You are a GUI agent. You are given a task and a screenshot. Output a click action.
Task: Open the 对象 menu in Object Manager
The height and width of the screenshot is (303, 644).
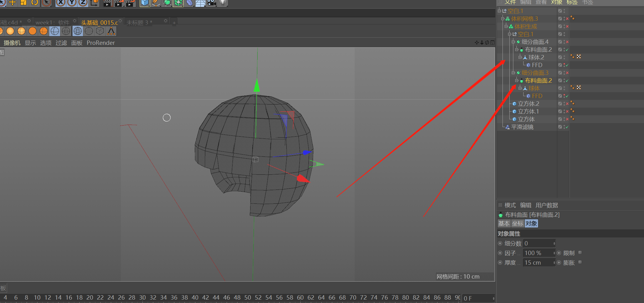[x=556, y=2]
